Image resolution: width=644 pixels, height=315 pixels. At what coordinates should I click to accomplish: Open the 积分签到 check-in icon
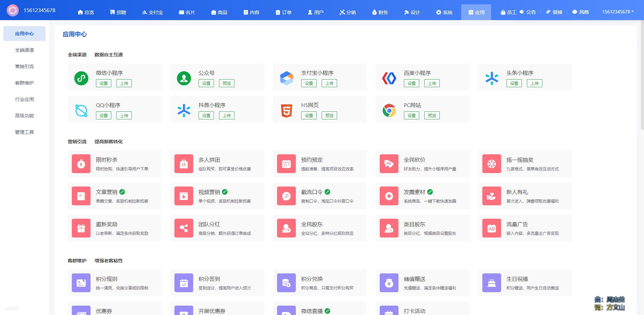coord(184,283)
